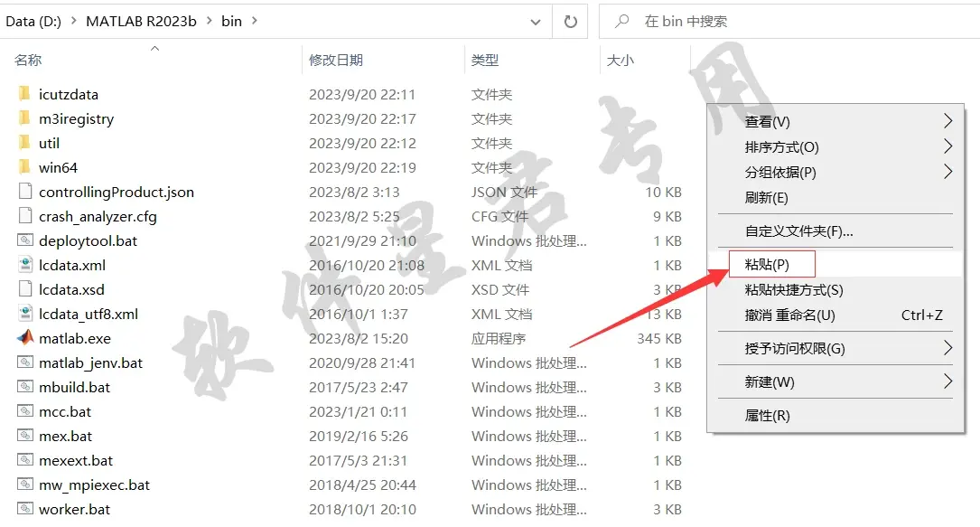Click the lcdata_utf8.xml file icon

(x=25, y=313)
